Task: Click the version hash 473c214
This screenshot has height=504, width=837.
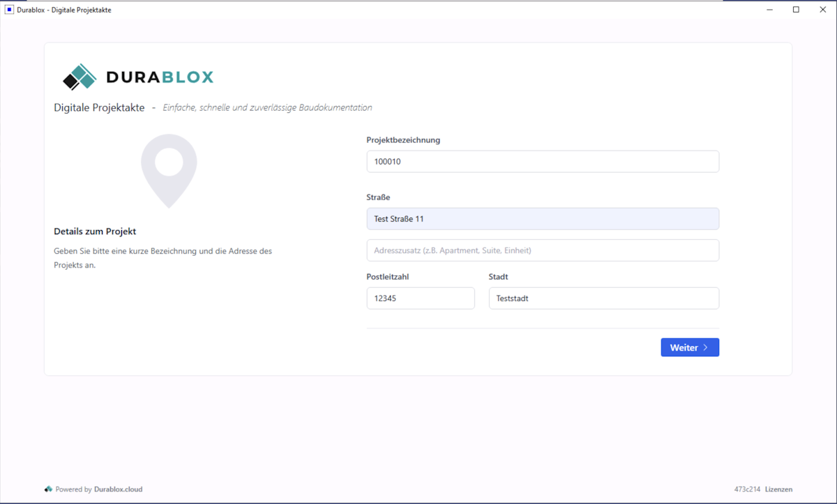Action: (747, 489)
